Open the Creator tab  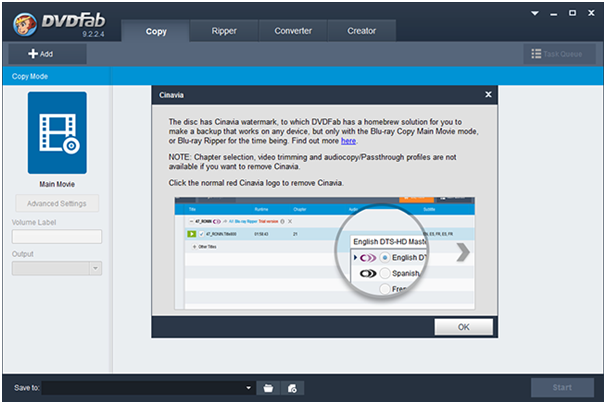[x=361, y=31]
